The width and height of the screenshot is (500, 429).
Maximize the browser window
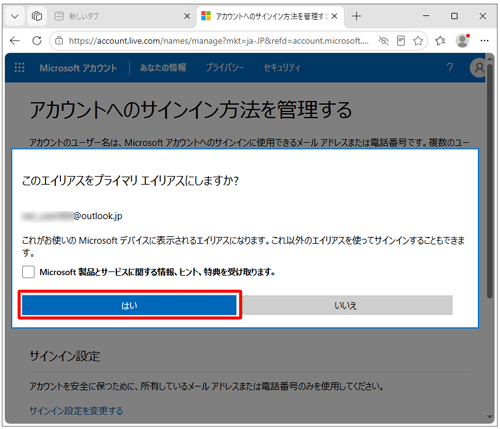click(454, 16)
